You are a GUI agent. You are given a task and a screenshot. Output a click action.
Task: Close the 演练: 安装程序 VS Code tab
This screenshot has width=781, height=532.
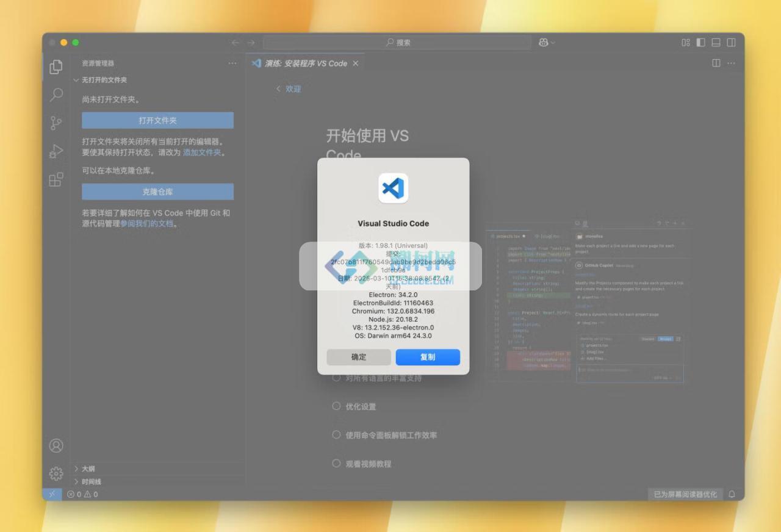(x=356, y=63)
